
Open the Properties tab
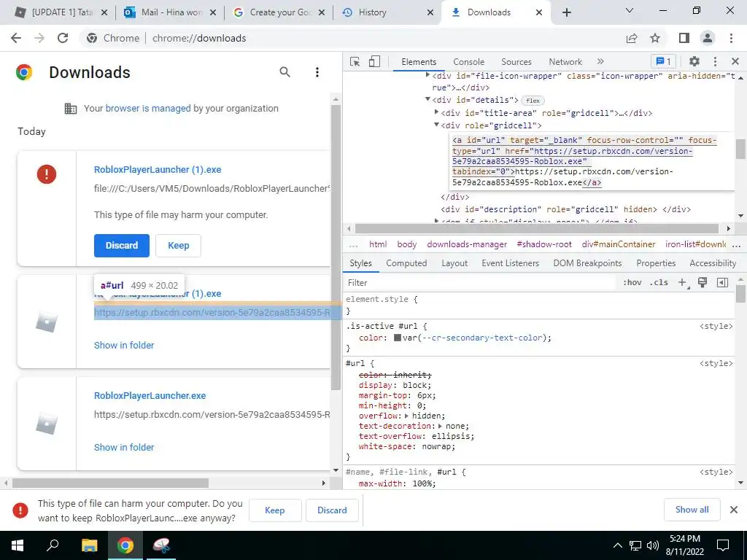tap(656, 263)
